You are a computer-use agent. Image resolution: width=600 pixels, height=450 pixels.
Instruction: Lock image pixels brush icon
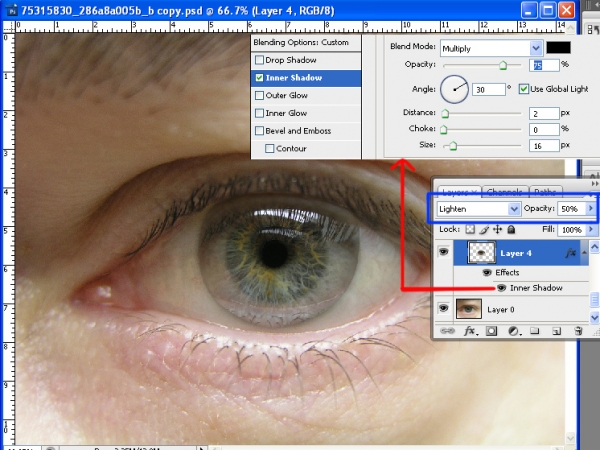point(484,229)
